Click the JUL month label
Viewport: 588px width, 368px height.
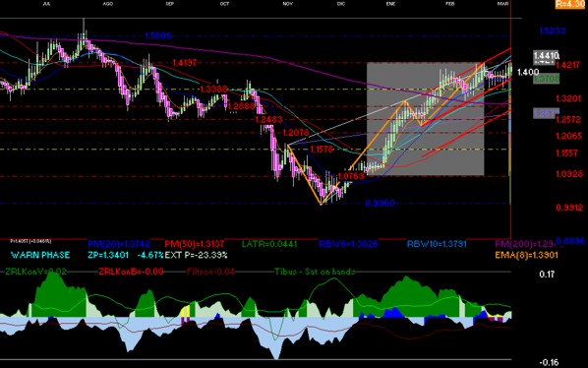[46, 3]
